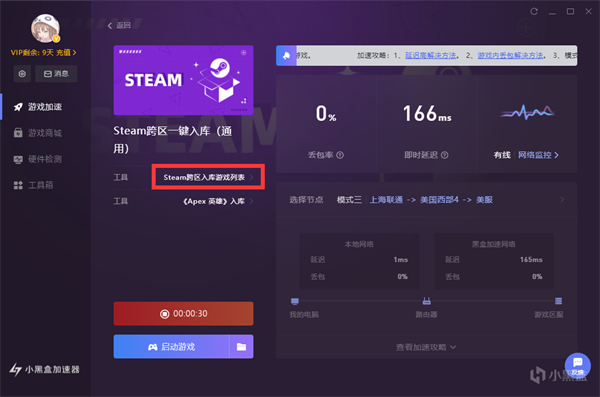This screenshot has height=397, width=600.
Task: Minimize the accelerator window
Action: click(552, 12)
